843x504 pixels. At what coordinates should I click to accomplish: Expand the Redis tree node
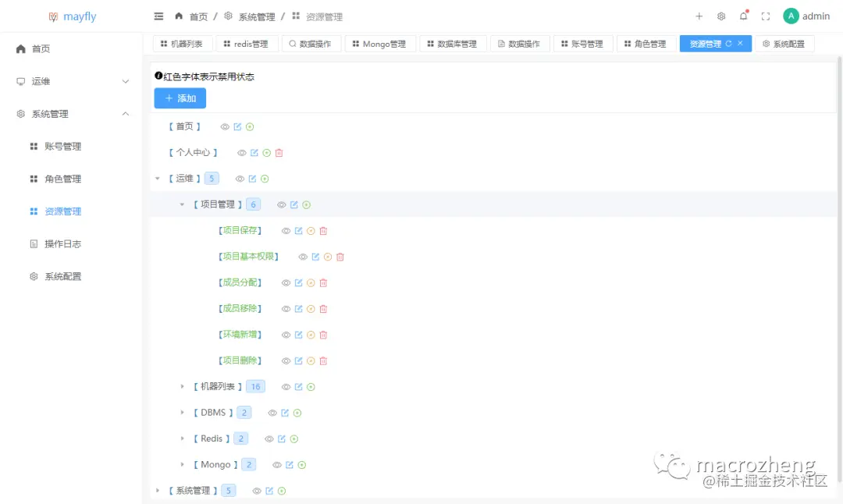coord(182,438)
